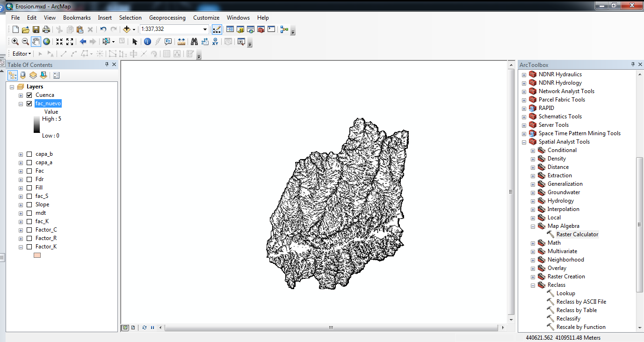Image resolution: width=644 pixels, height=342 pixels.
Task: Expand the Hydrology toolbox
Action: (533, 200)
